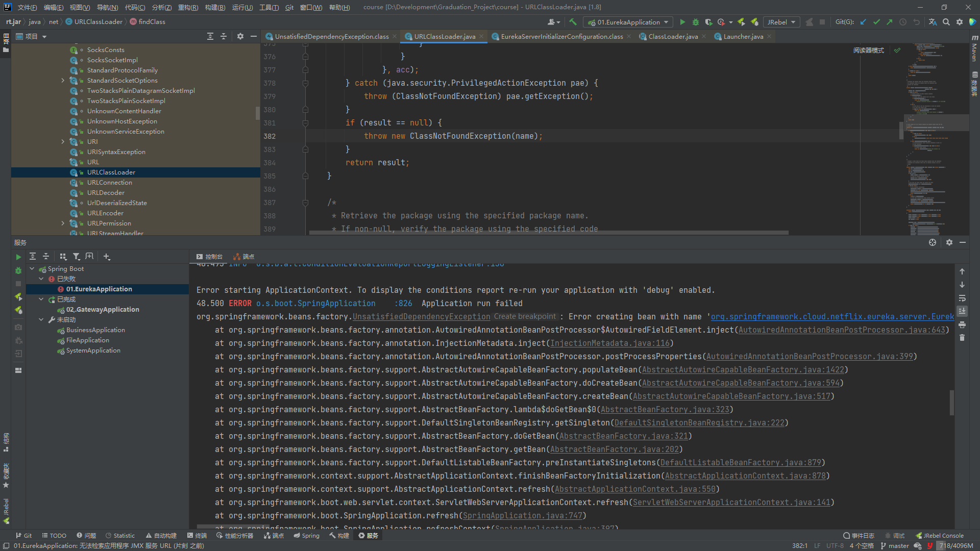Click the Git rollback undo icon

[x=916, y=22]
